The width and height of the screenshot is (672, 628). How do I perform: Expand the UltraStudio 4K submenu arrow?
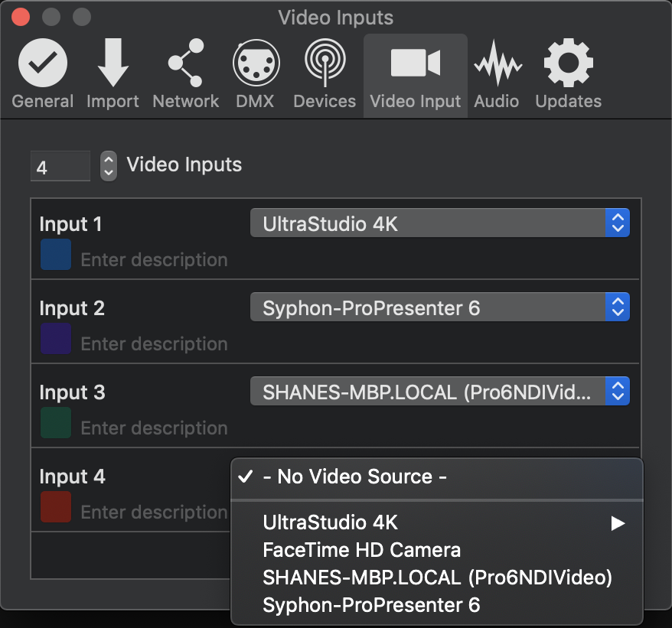618,522
